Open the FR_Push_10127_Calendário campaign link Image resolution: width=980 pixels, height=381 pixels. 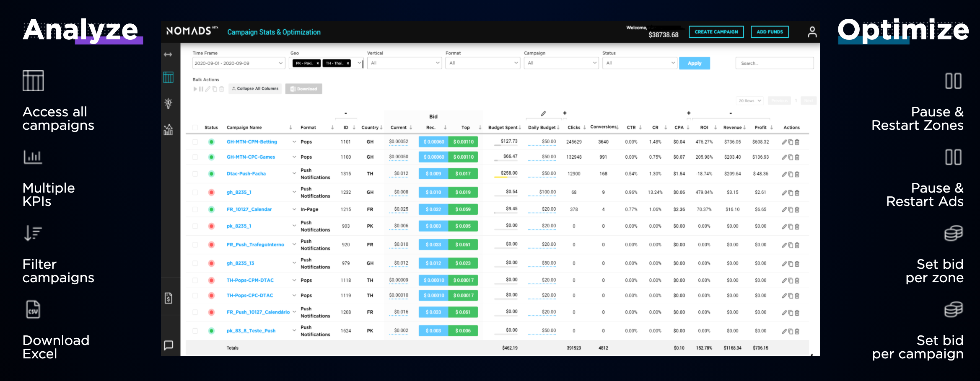point(258,312)
